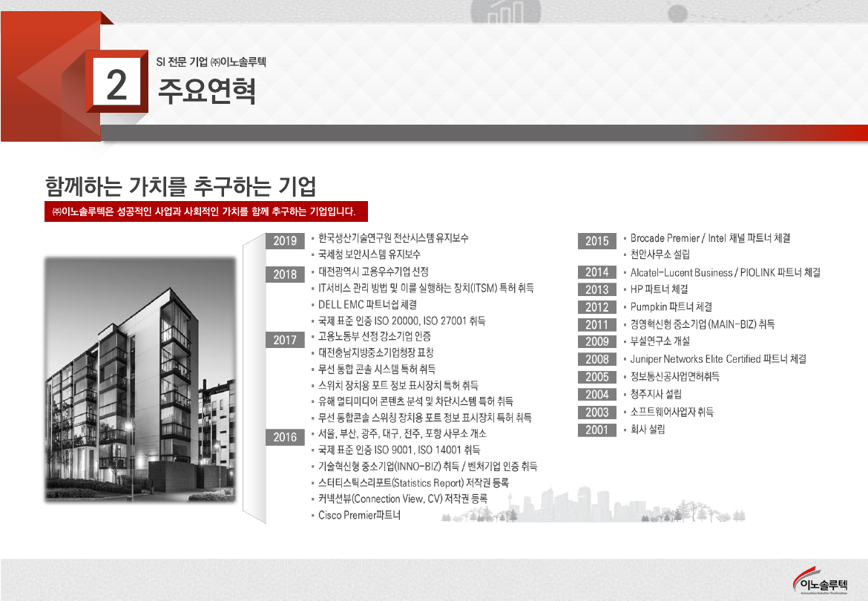This screenshot has height=601, width=868.
Task: Select the 2019 year label
Action: [x=285, y=240]
